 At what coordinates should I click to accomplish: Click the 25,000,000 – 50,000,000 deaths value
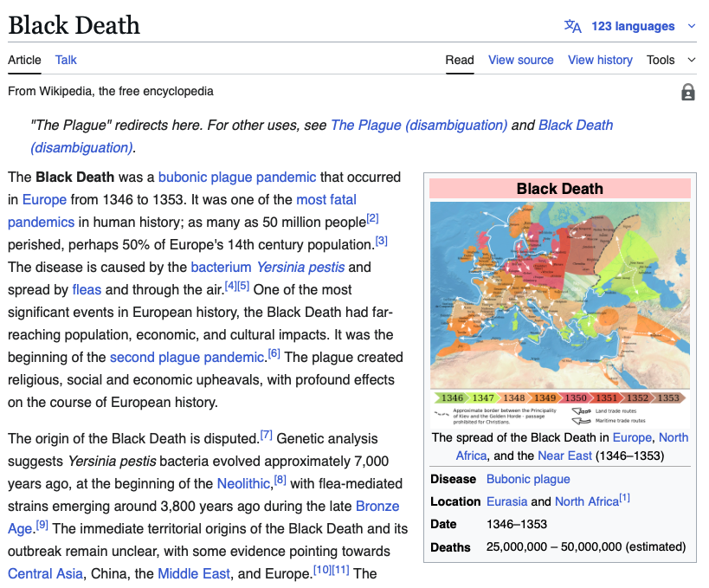point(586,546)
